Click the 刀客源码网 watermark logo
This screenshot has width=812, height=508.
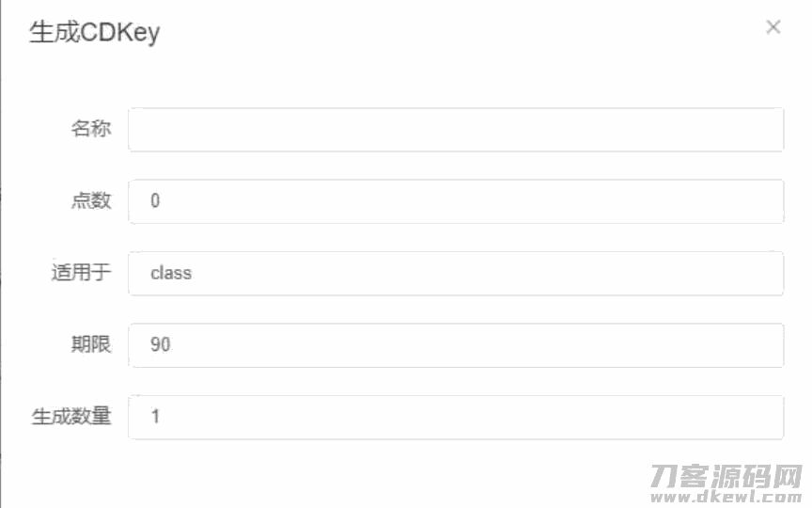[x=727, y=475]
